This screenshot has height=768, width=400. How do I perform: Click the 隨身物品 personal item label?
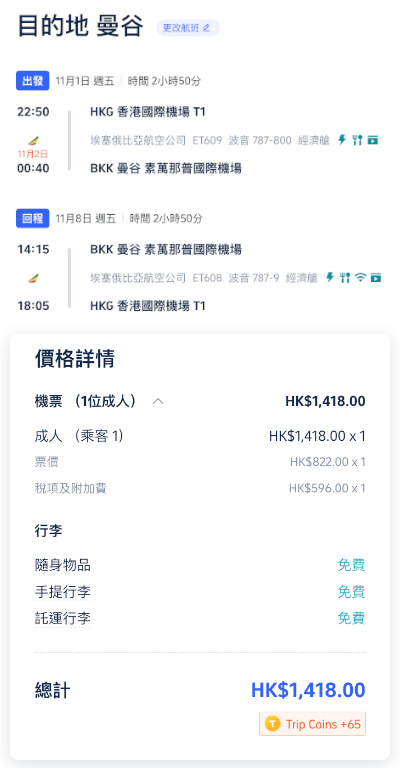(63, 565)
